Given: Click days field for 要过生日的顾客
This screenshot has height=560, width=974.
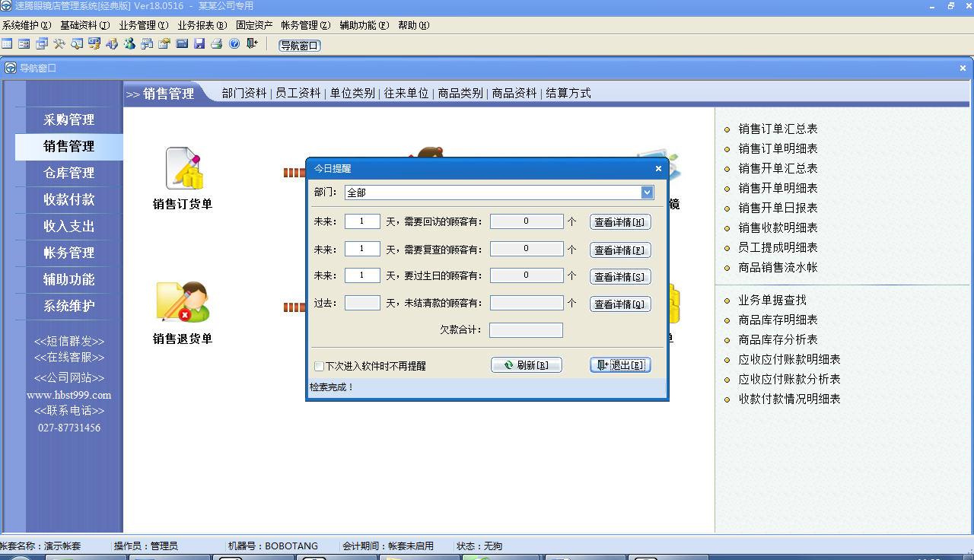Looking at the screenshot, I should pyautogui.click(x=362, y=275).
